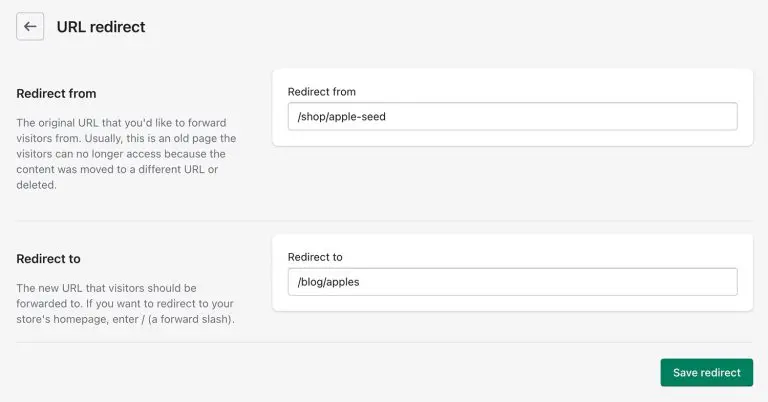This screenshot has height=402, width=768.
Task: Click the URL redirect page title
Action: coord(101,27)
